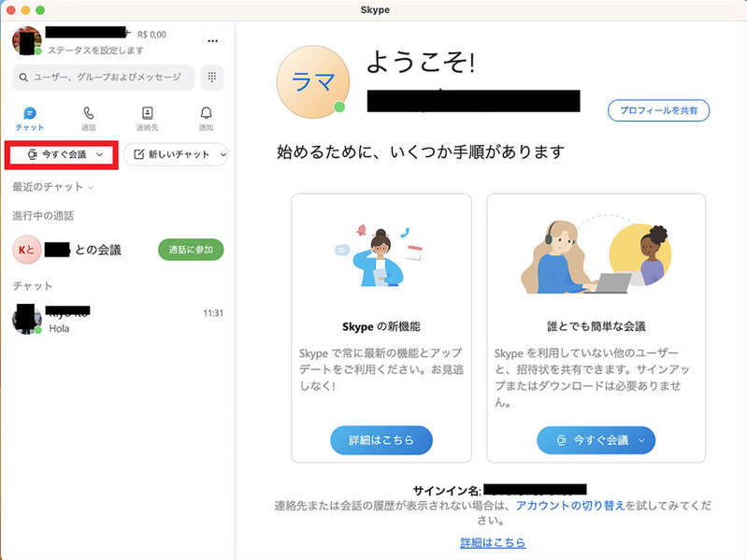Click the アカウントの切り替え switch account link
The image size is (747, 560).
click(570, 506)
